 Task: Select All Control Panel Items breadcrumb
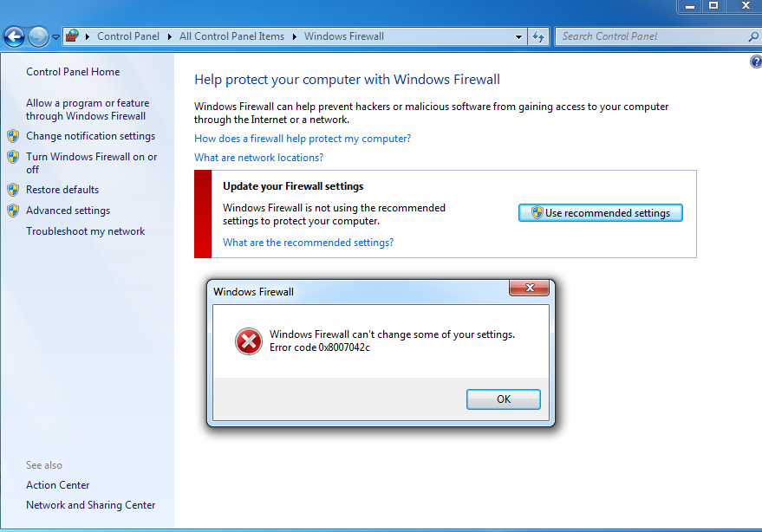(x=231, y=36)
